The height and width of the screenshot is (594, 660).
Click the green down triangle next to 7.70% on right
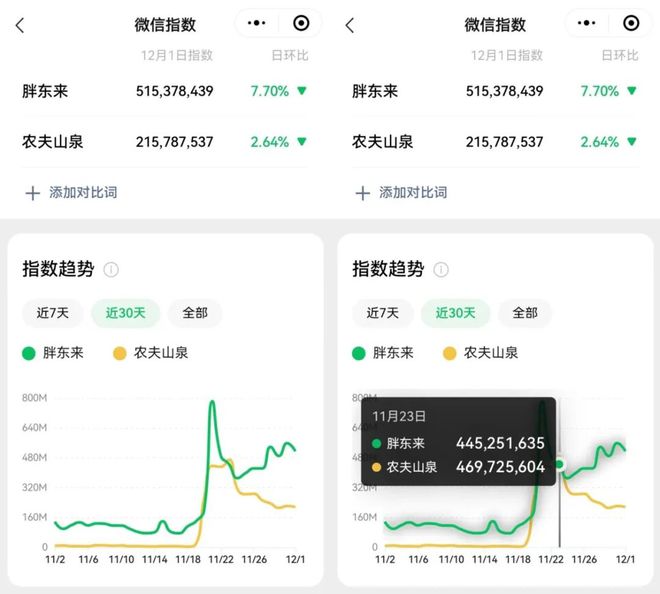click(x=632, y=91)
